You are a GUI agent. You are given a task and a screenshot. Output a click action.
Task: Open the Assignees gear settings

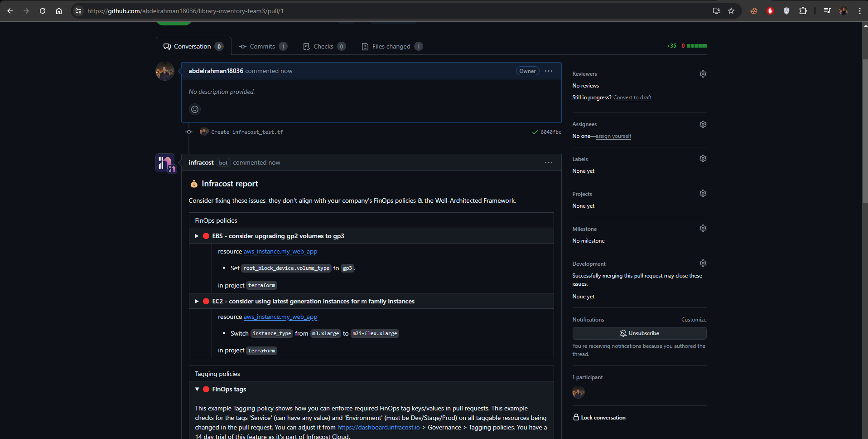(703, 124)
